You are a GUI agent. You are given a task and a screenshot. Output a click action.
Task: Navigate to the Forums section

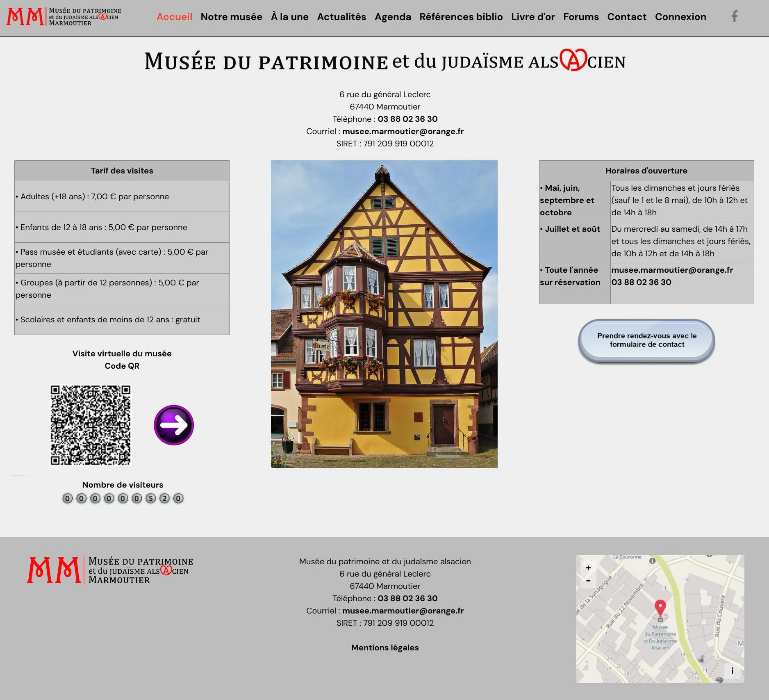581,17
